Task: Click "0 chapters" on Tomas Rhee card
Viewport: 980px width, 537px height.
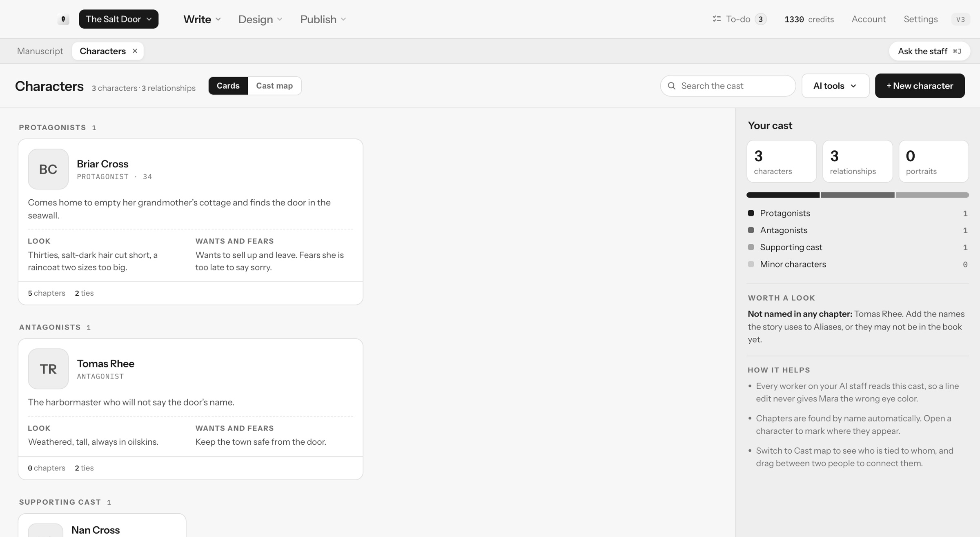Action: [47, 468]
